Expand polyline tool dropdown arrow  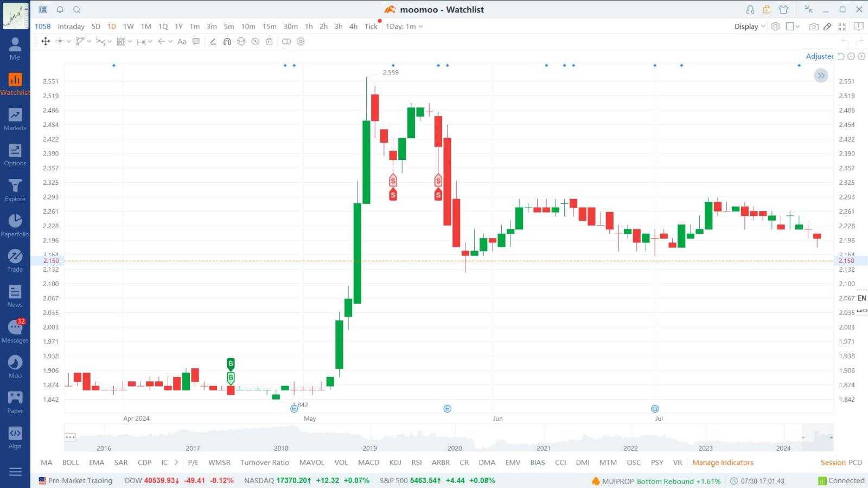click(x=89, y=41)
